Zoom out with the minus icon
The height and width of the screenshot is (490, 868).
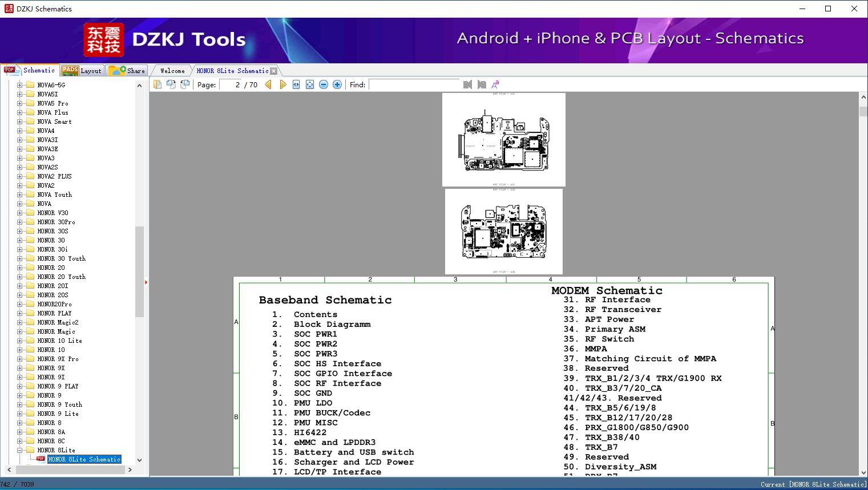click(x=324, y=84)
